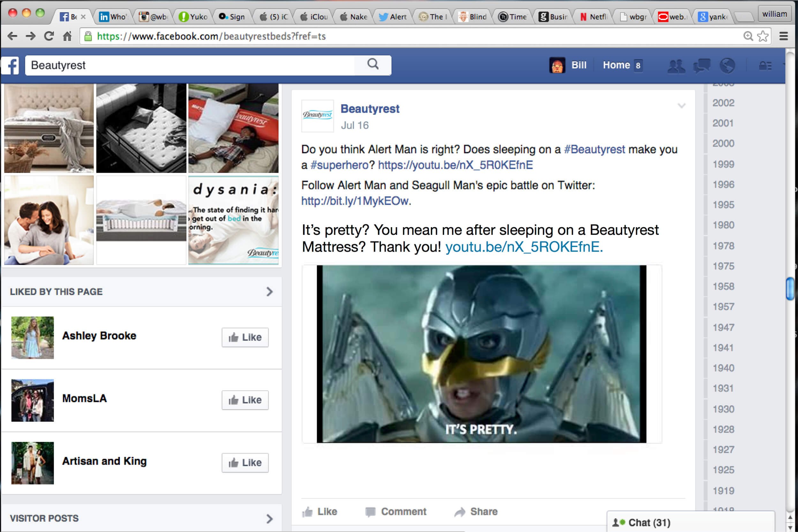This screenshot has height=532, width=798.
Task: Jump to 1958 in the timeline
Action: coord(723,286)
